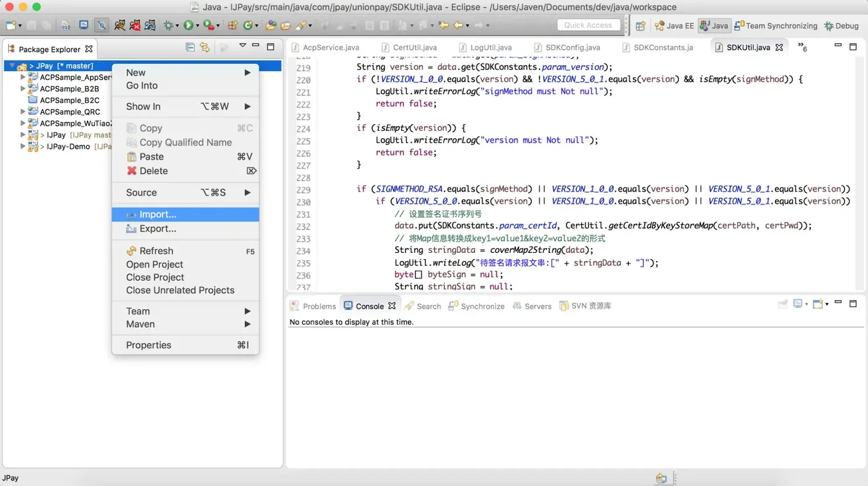
Task: Open the Package Explorer view menu arrow
Action: point(242,46)
